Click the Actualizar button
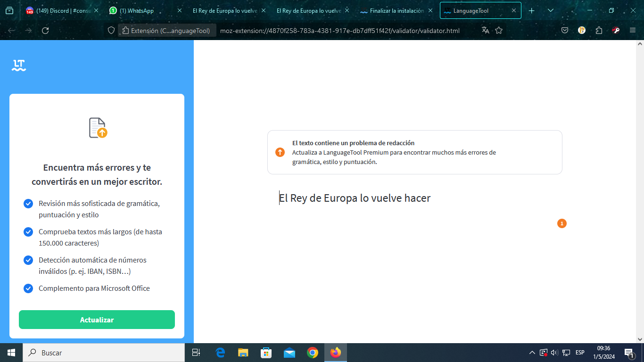This screenshot has width=644, height=362. 97,320
